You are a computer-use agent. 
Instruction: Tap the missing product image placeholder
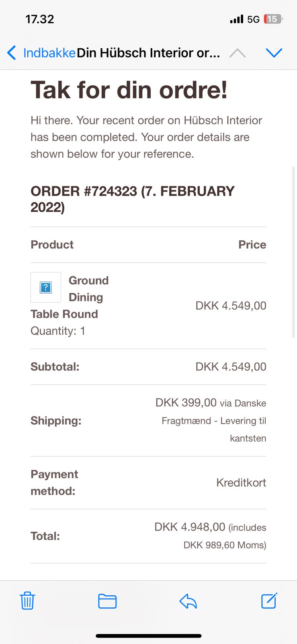[x=46, y=287]
